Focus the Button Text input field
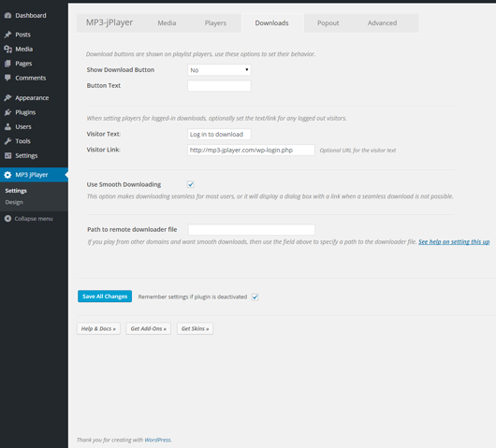This screenshot has width=496, height=448. click(219, 86)
